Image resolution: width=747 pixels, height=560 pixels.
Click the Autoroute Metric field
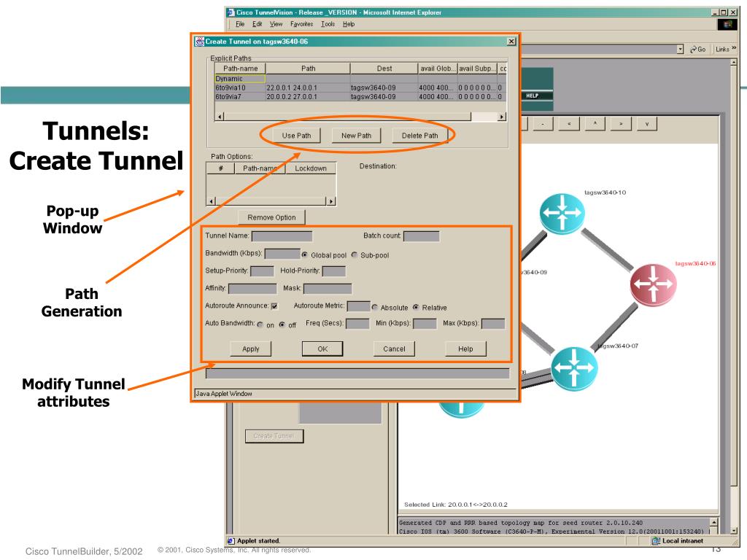359,306
